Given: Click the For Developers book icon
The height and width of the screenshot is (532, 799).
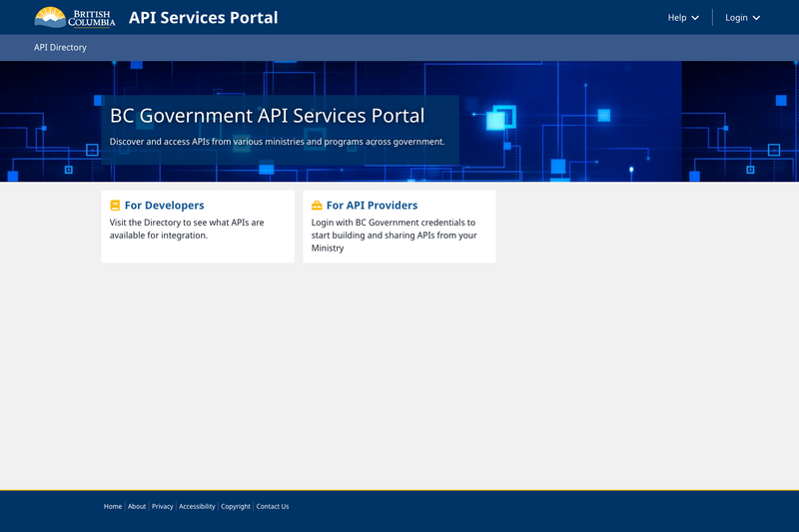Looking at the screenshot, I should [x=115, y=206].
